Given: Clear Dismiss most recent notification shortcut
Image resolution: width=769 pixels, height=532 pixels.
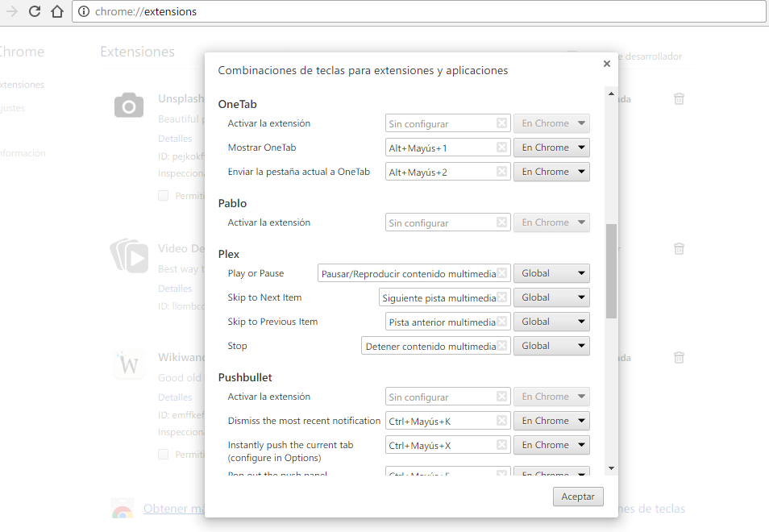Looking at the screenshot, I should (501, 420).
